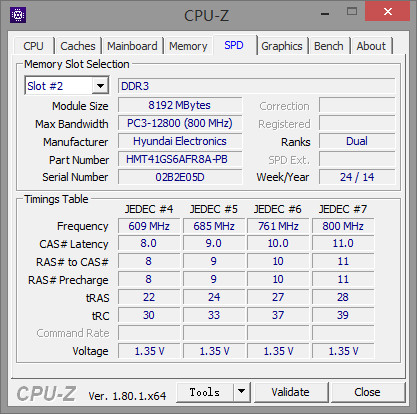This screenshot has width=417, height=414.
Task: Open the Graphics tab
Action: [282, 46]
